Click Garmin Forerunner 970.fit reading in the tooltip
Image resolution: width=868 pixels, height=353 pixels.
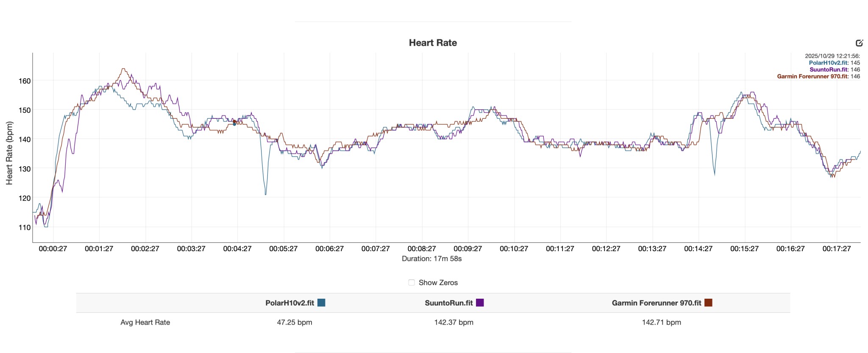tap(818, 76)
